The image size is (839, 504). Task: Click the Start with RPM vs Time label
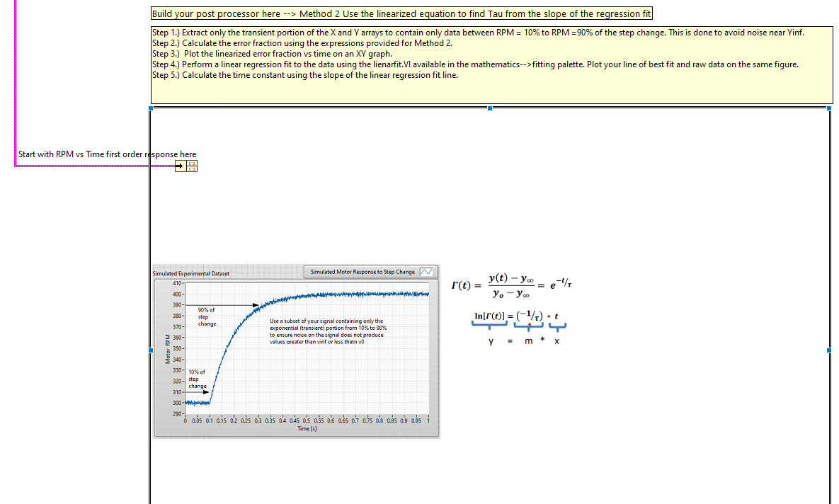(108, 154)
